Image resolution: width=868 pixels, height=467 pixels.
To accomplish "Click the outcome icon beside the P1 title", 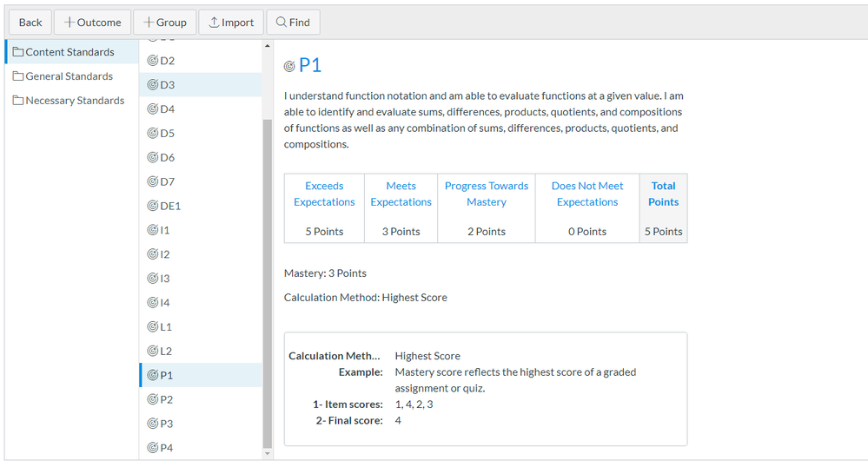I will (x=289, y=67).
